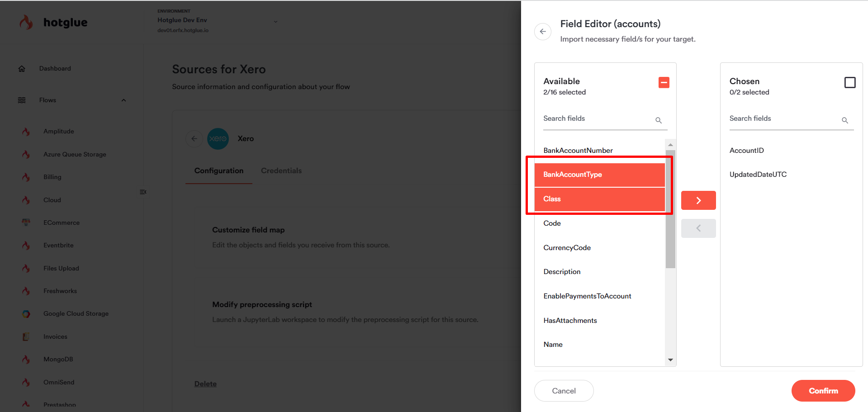Click the Amplitude flow icon
The width and height of the screenshot is (868, 412).
(26, 132)
